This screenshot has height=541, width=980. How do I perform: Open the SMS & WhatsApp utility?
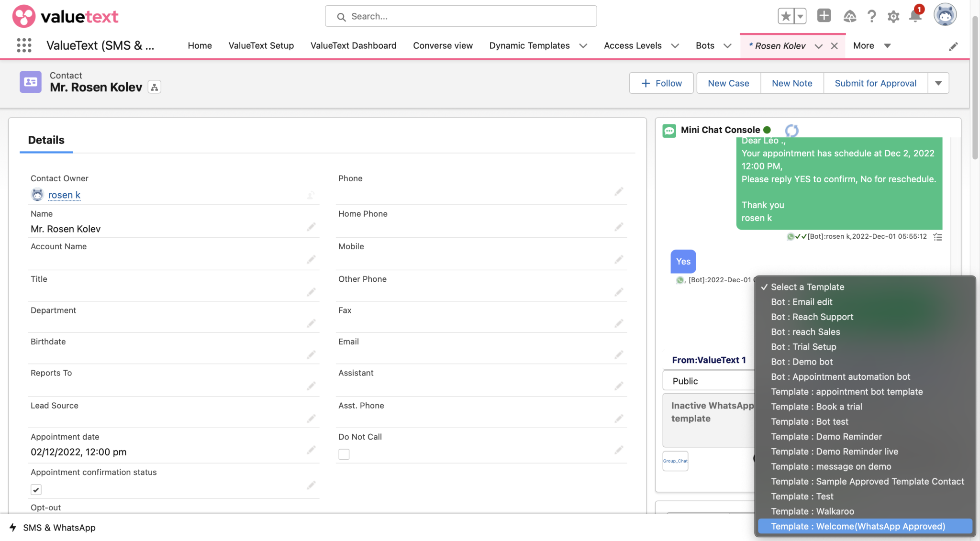coord(53,528)
